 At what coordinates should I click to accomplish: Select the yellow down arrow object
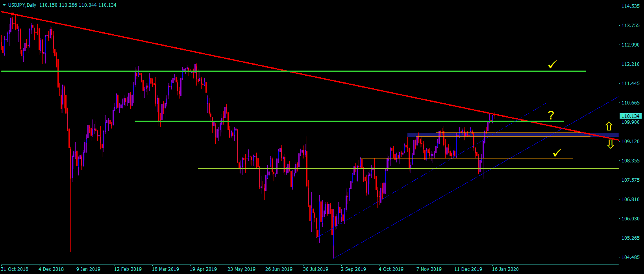(610, 144)
